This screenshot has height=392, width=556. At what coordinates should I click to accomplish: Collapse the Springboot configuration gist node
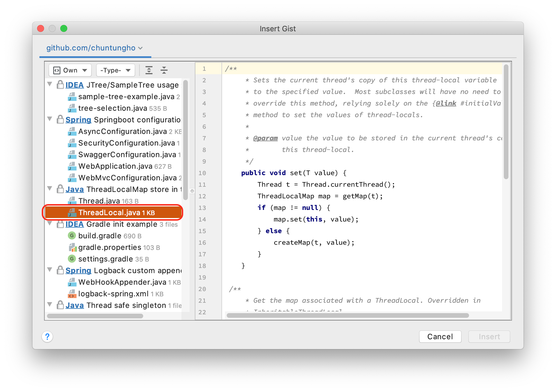pos(50,119)
